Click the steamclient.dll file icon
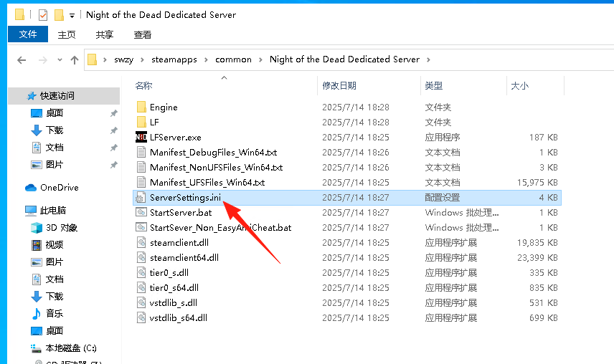Viewport: 614px width, 364px height. tap(141, 242)
